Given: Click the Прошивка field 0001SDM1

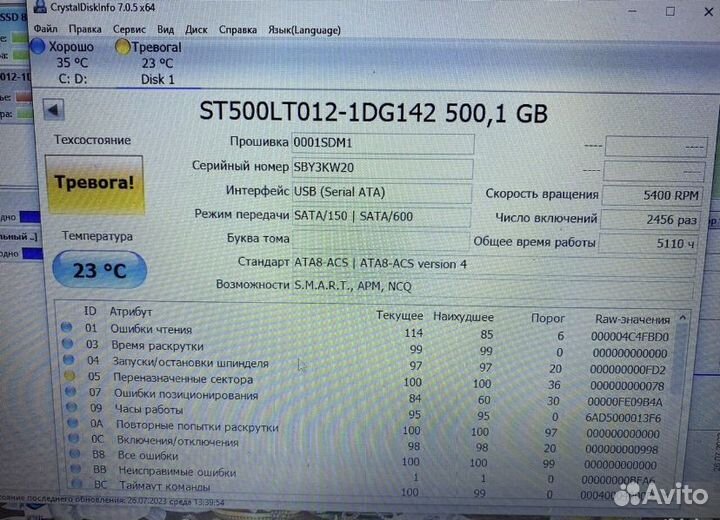Looking at the screenshot, I should tap(383, 143).
